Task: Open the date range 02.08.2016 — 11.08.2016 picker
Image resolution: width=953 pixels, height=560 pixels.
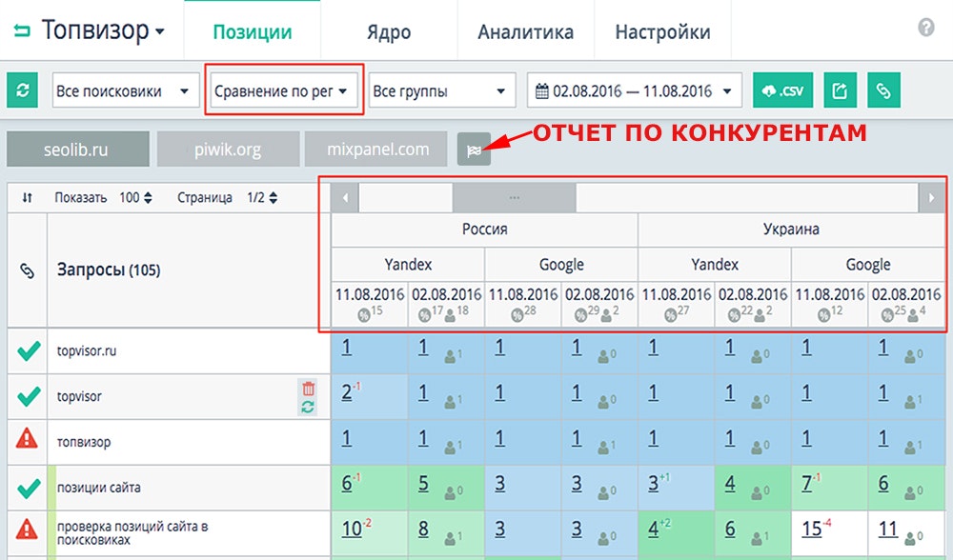Action: coord(635,91)
